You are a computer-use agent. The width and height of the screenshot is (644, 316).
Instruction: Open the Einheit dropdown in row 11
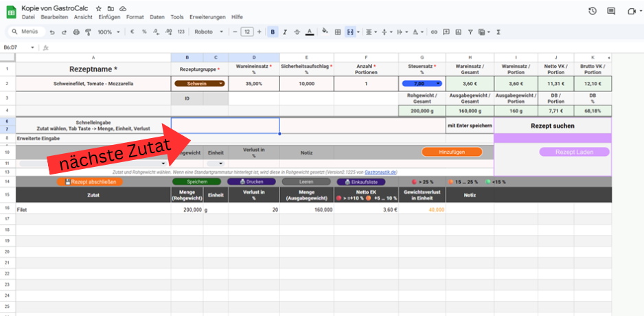pyautogui.click(x=216, y=163)
